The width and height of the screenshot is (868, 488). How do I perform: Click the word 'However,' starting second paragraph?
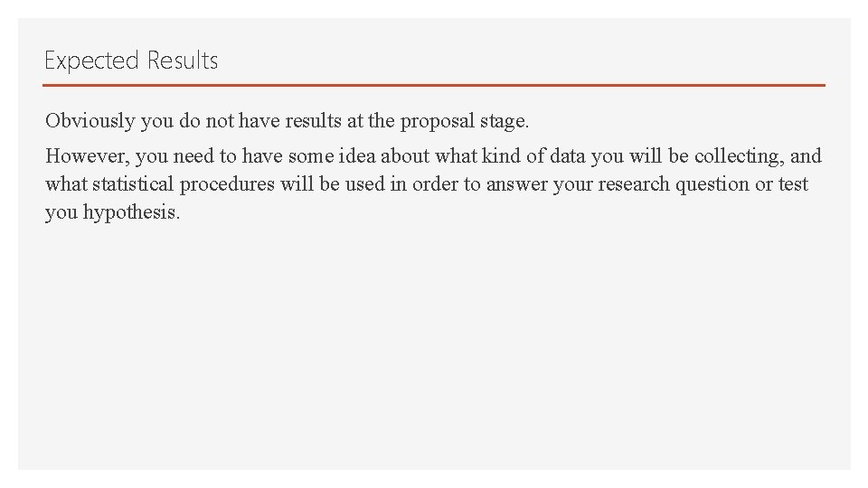88,156
